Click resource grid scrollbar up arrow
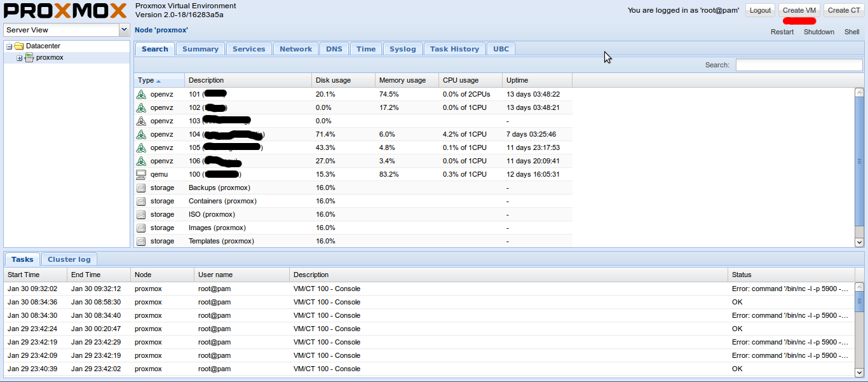The image size is (868, 382). [859, 93]
